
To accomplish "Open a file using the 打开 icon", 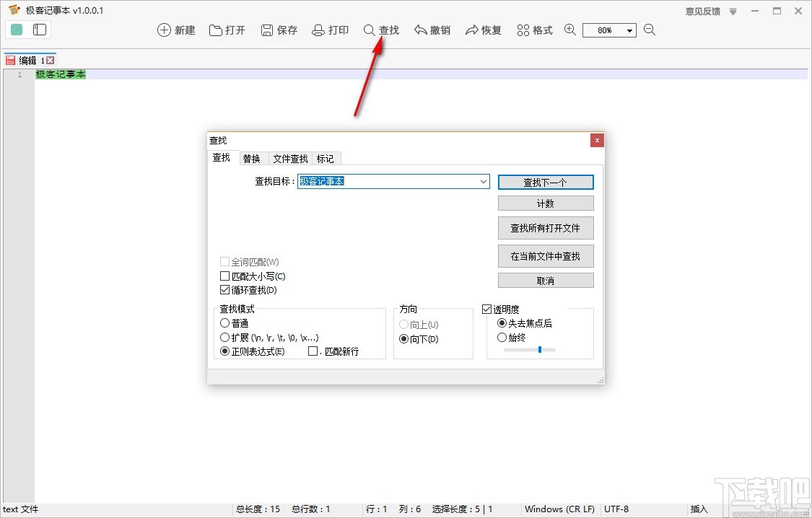I will (x=227, y=30).
